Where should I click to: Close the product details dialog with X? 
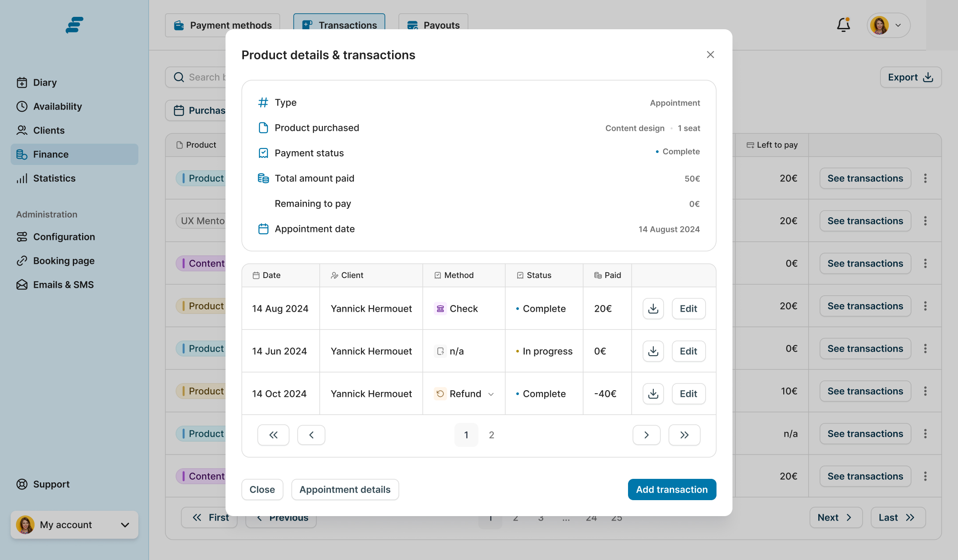710,55
